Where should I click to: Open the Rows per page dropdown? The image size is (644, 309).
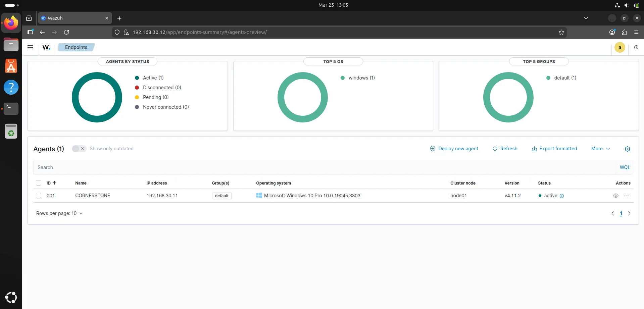(59, 213)
